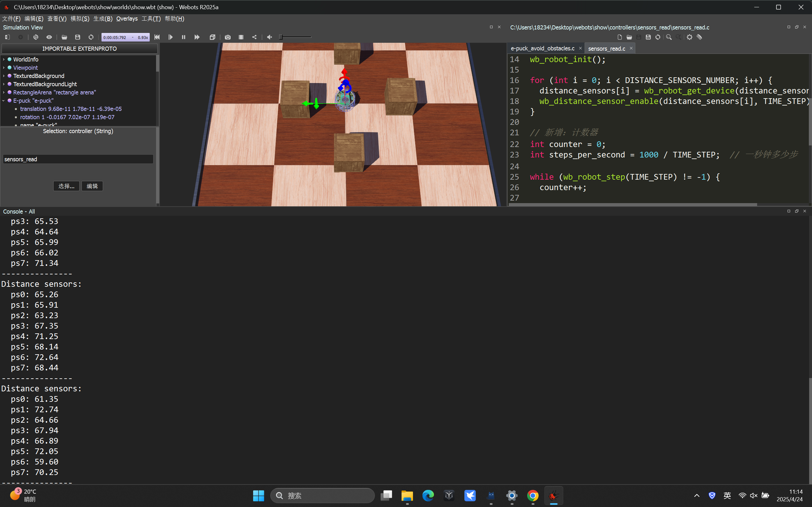
Task: Unmute simulation sound speaker icon
Action: point(269,37)
